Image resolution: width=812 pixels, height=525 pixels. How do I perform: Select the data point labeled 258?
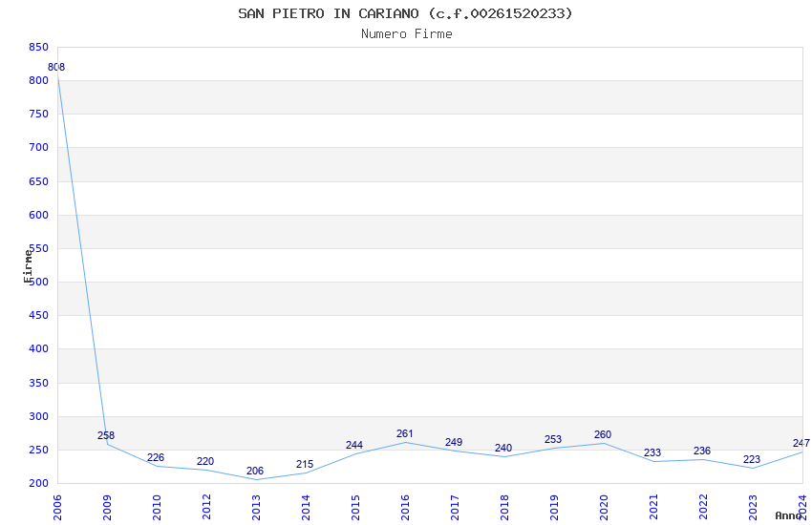click(106, 435)
